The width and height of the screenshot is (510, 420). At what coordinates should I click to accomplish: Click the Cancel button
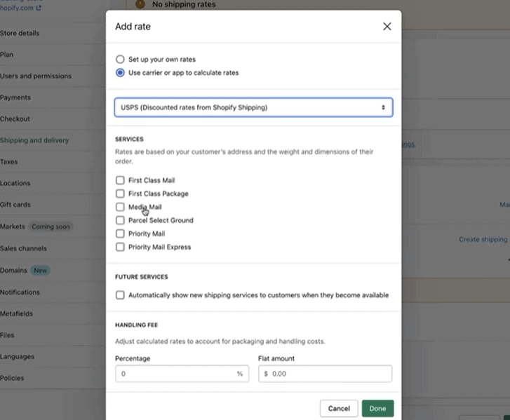coord(339,408)
